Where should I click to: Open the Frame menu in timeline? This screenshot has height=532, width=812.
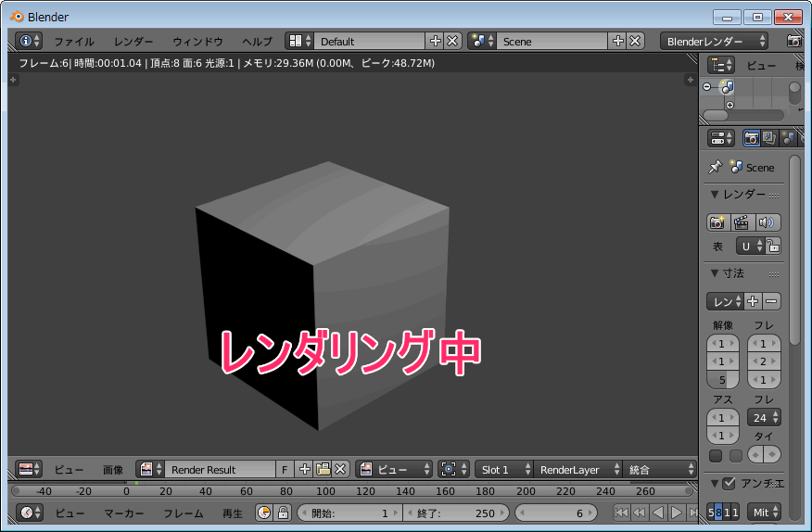pyautogui.click(x=184, y=513)
